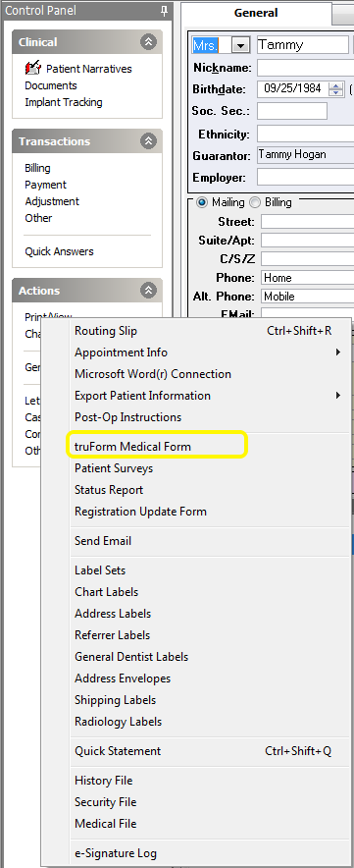
Task: Open Quick Answers under Transactions
Action: [59, 251]
